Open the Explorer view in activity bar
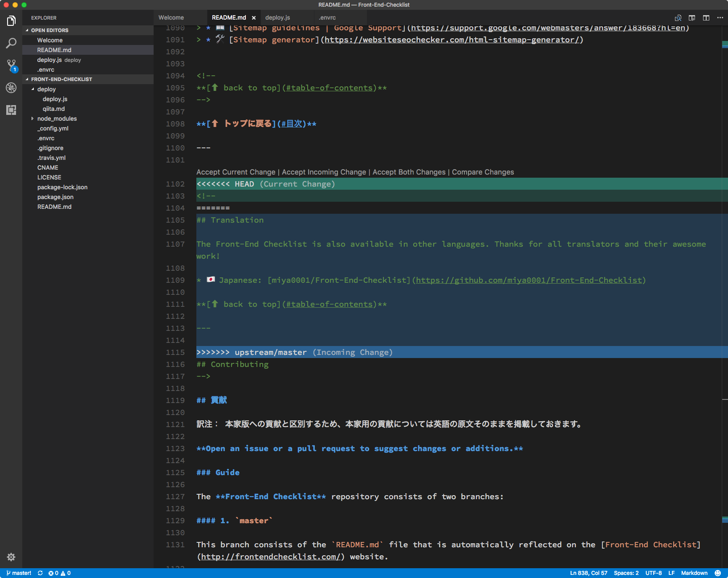This screenshot has width=728, height=578. (x=11, y=21)
